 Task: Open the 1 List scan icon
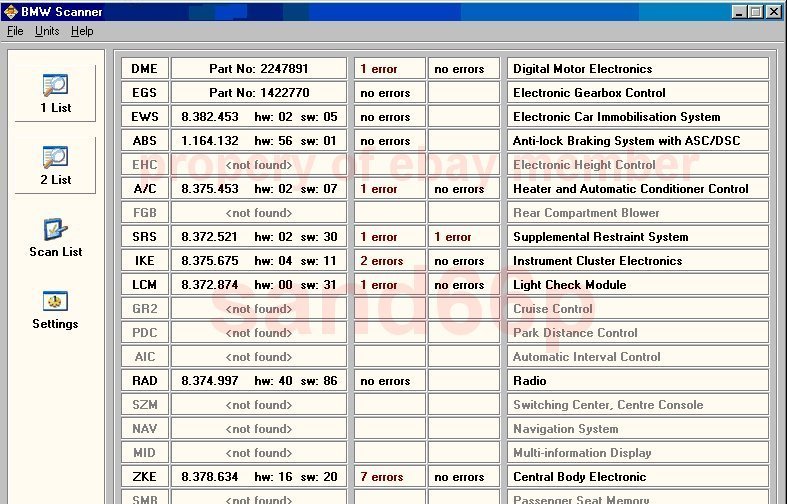(x=55, y=93)
